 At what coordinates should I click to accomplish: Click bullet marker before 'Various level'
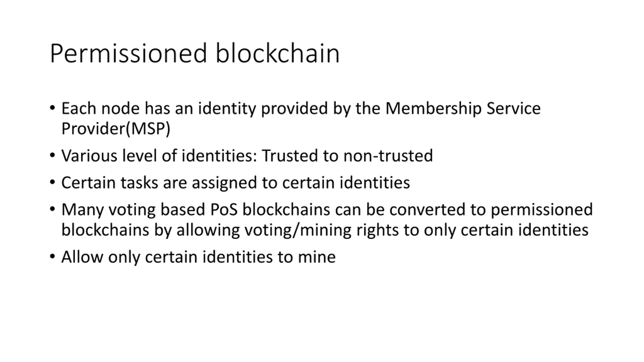(x=52, y=155)
